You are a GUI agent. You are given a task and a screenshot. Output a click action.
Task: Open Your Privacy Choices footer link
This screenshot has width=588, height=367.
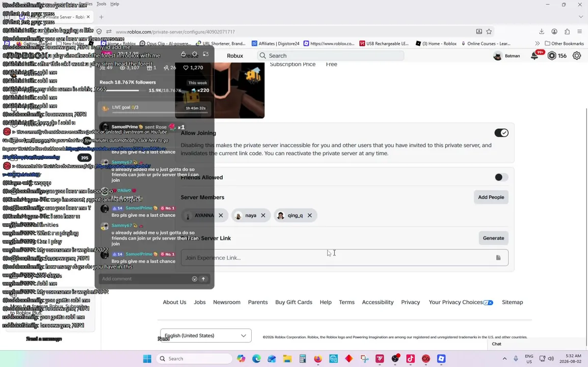click(x=461, y=302)
